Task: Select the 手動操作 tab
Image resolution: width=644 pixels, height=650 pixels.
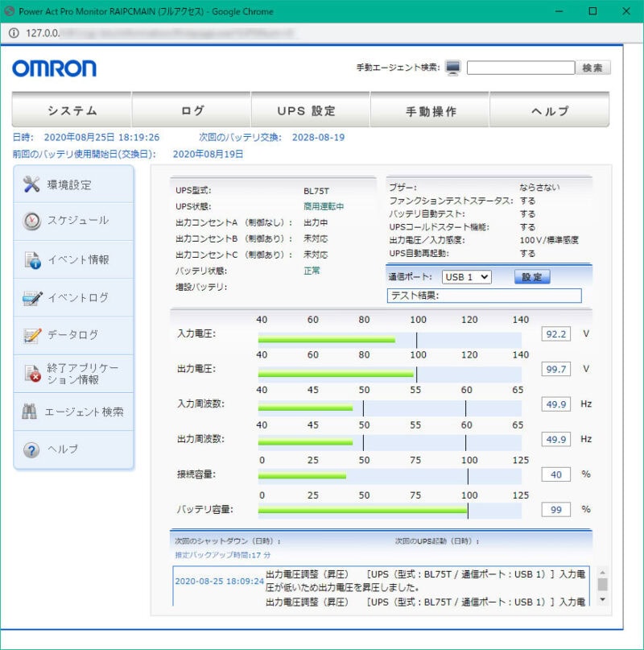Action: (429, 110)
